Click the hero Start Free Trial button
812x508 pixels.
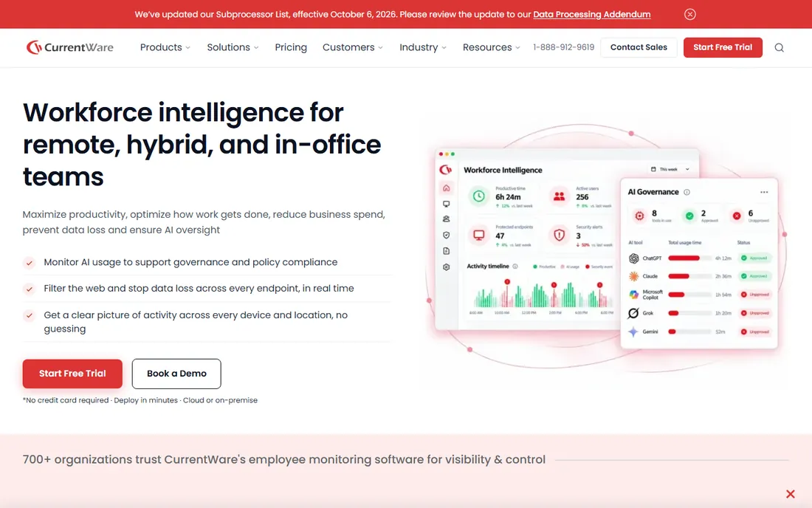[x=72, y=374]
